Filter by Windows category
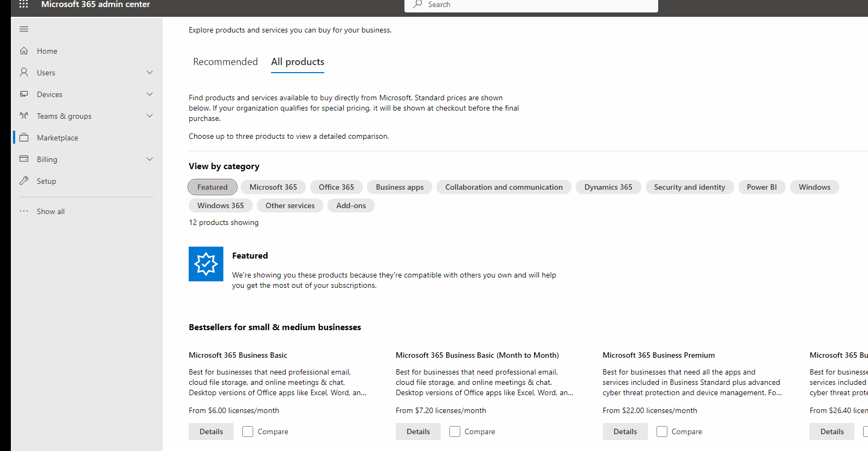The height and width of the screenshot is (451, 868). coord(814,187)
